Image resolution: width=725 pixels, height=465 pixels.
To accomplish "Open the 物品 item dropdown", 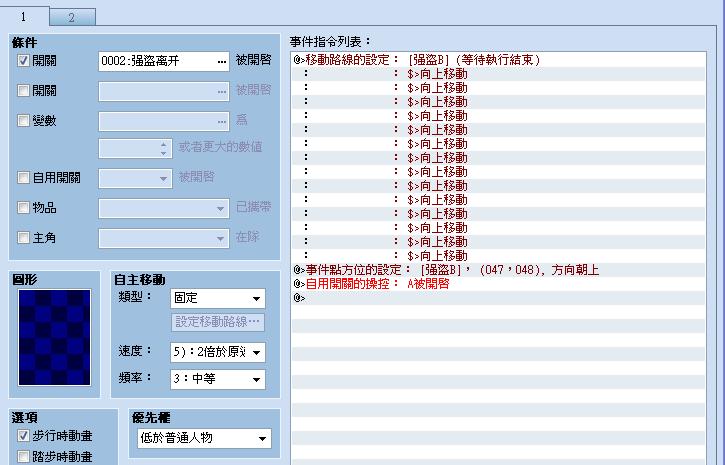I will (x=164, y=208).
